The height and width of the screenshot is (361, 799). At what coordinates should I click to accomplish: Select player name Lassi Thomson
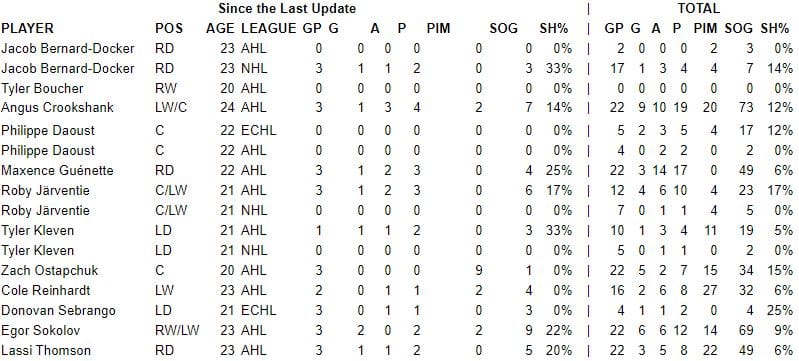[x=46, y=351]
